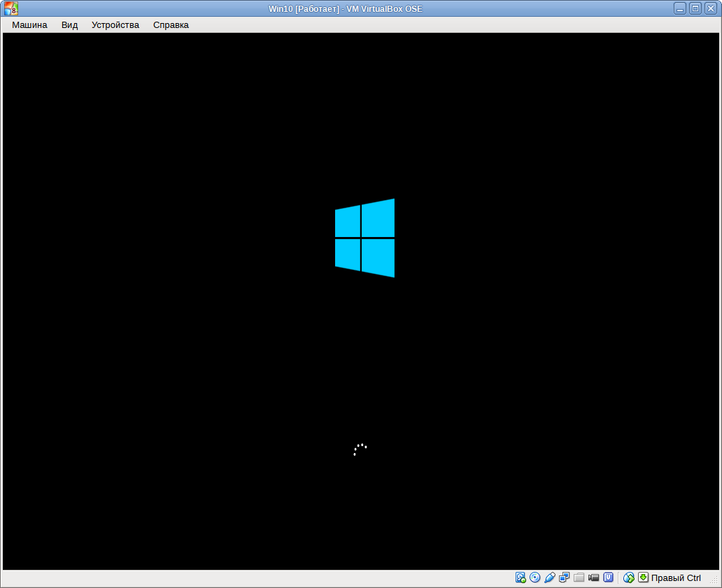Click the shared folders status icon
The image size is (722, 588).
point(579,578)
